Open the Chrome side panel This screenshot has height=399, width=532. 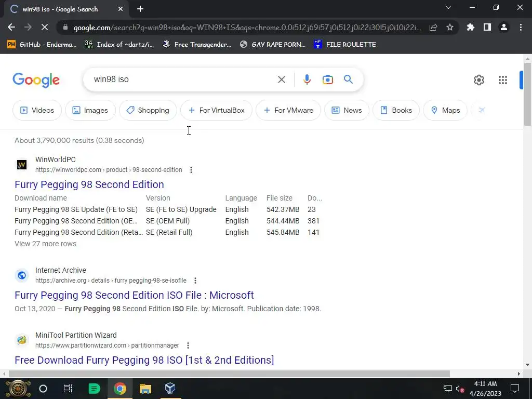coord(487,27)
